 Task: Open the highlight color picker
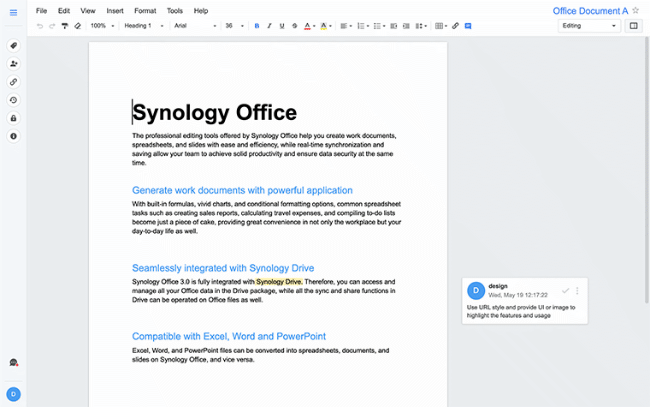(326, 26)
